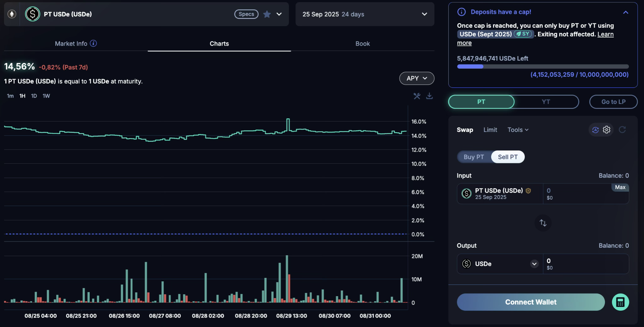
Task: Download chart data icon
Action: click(x=429, y=96)
